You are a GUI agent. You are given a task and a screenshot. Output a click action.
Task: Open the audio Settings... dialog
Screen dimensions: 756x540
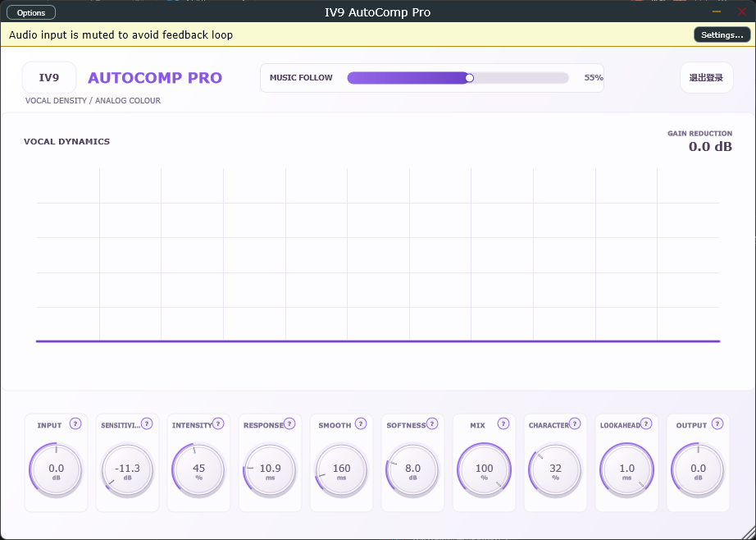point(722,34)
